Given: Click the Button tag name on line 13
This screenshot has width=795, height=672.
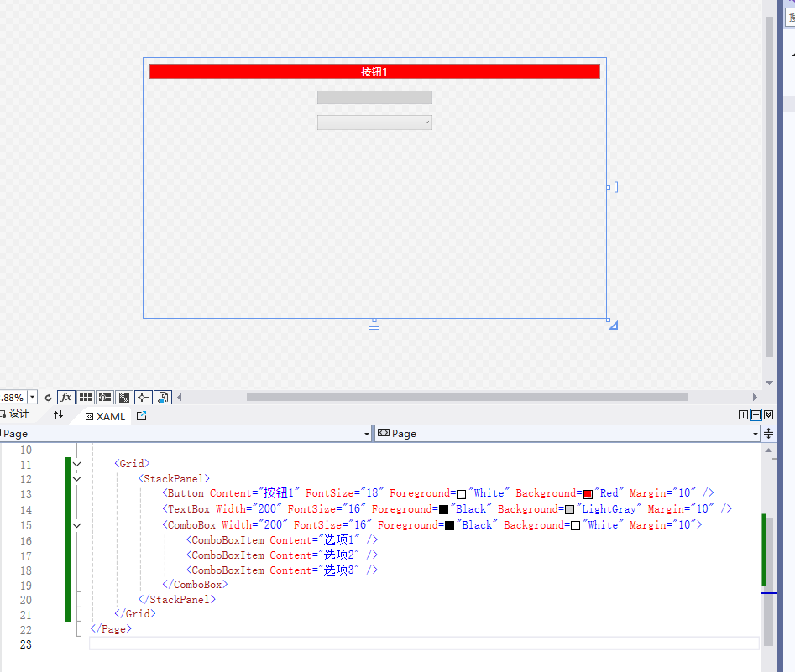Looking at the screenshot, I should 186,493.
